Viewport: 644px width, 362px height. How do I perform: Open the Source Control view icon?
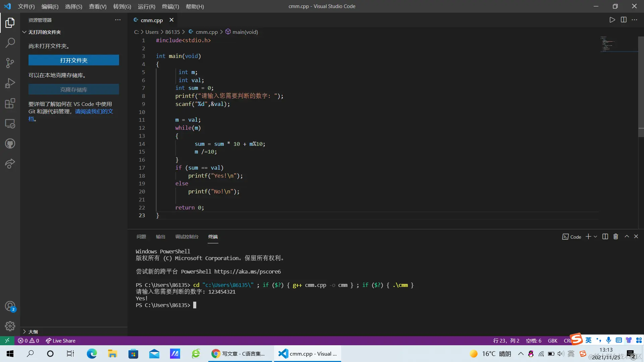pyautogui.click(x=10, y=63)
